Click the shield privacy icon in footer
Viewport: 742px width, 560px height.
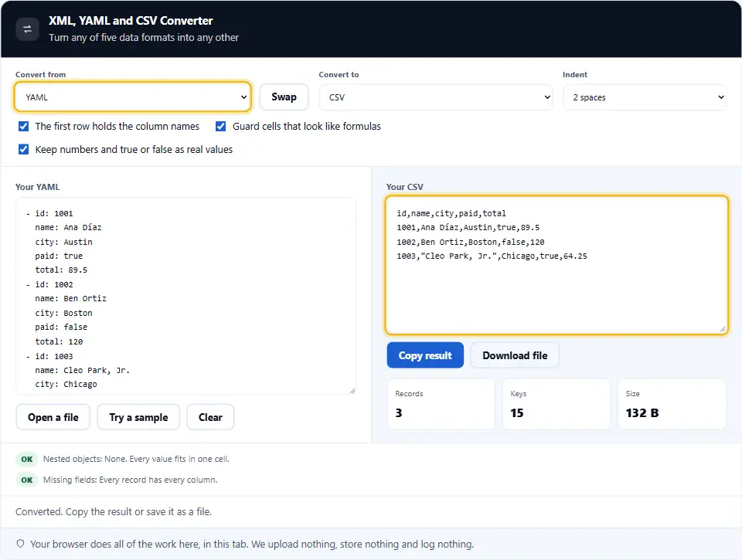coord(20,544)
